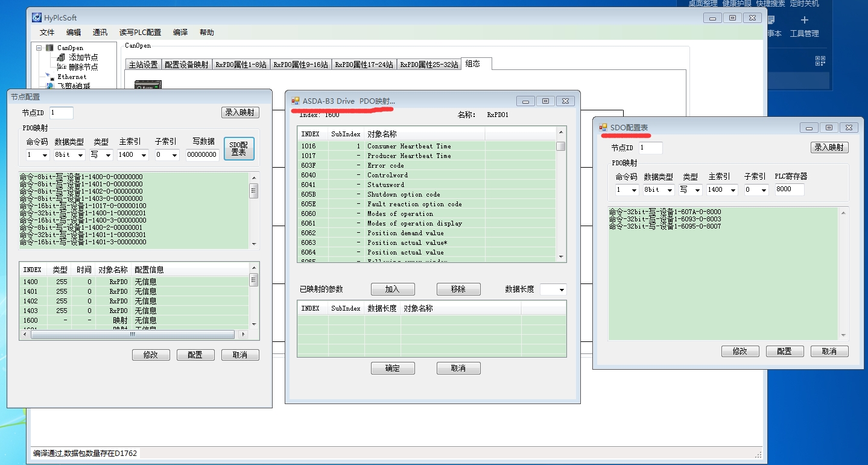The image size is (868, 465).
Task: Click the PLC寄存器 input field
Action: tap(790, 189)
